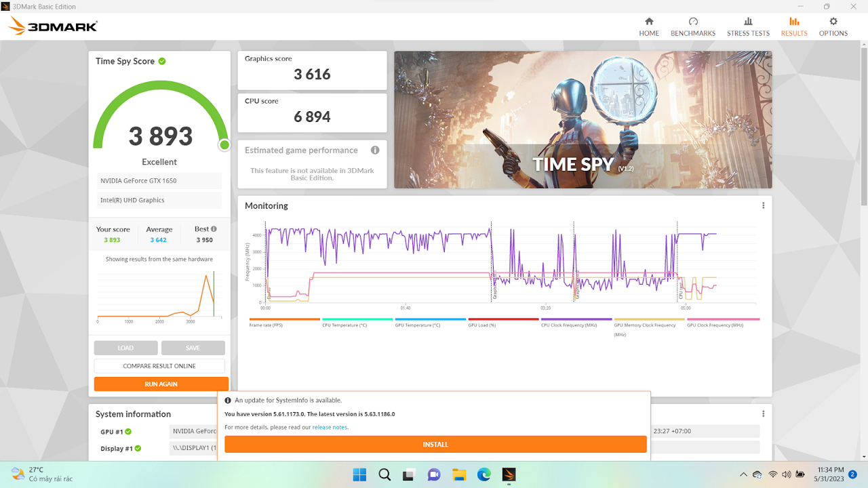
Task: Click the Best score 3 950
Action: tap(204, 240)
